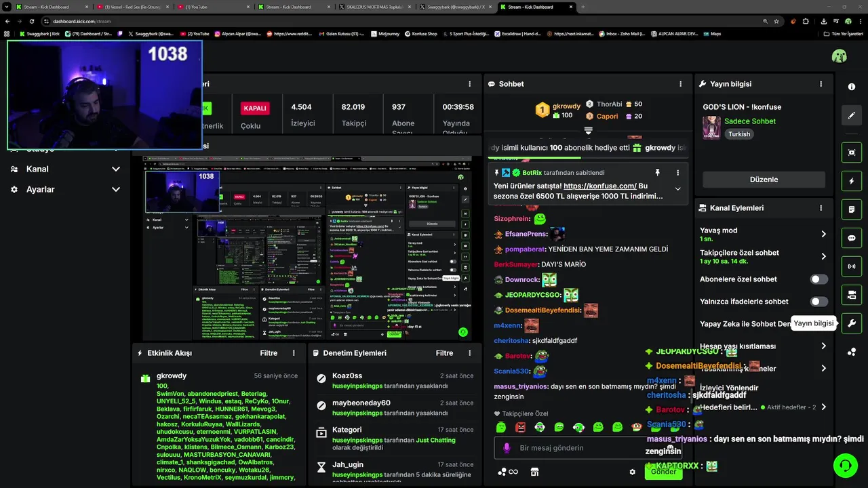This screenshot has height=488, width=868.
Task: Open gkrowdy in Etkinlik Akışı
Action: (172, 375)
